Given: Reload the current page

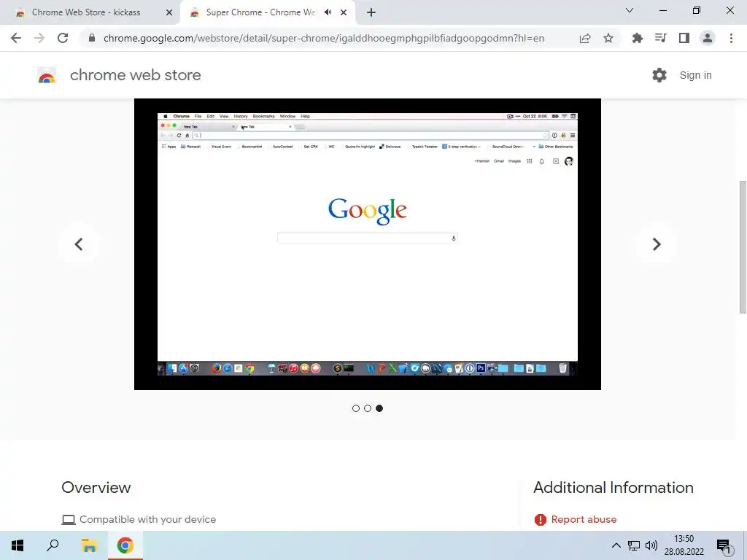Looking at the screenshot, I should [x=63, y=38].
